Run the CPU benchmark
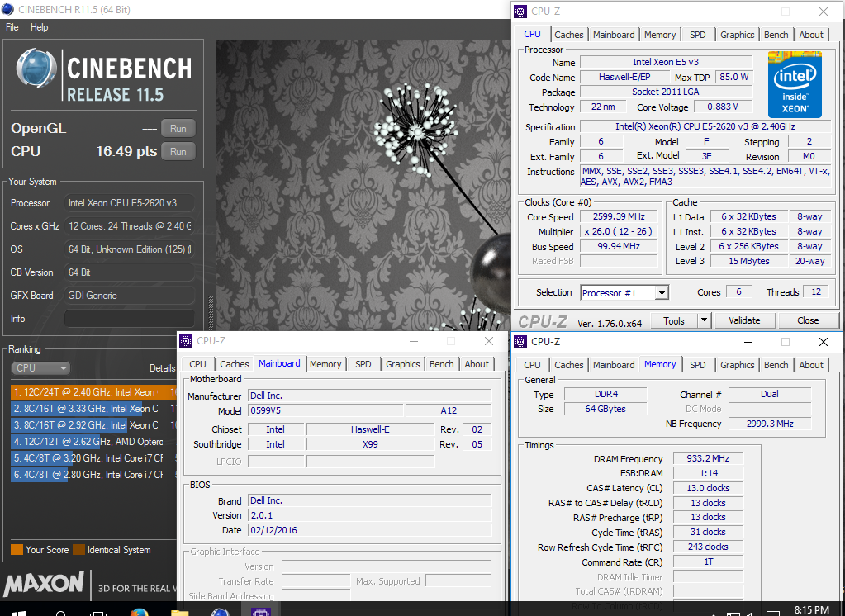 pyautogui.click(x=178, y=152)
